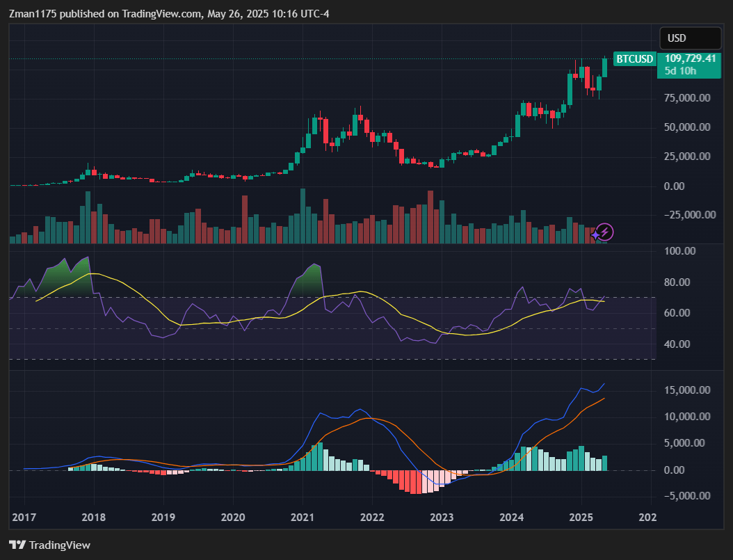Click the TradingView logo icon bottom left

15,545
